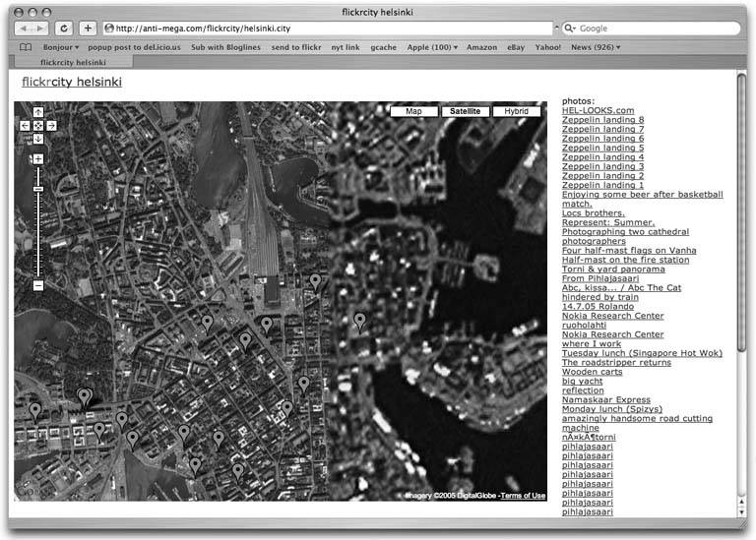Pan the map left with the arrow
Viewport: 756px width, 540px height.
click(x=25, y=126)
